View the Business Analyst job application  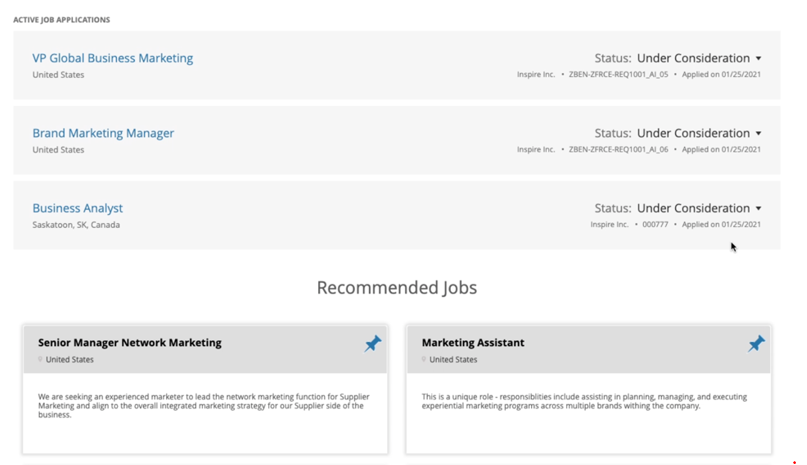[77, 208]
